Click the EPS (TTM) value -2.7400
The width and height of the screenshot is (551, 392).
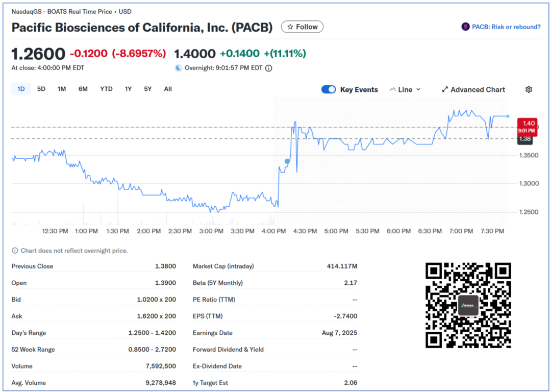(345, 316)
